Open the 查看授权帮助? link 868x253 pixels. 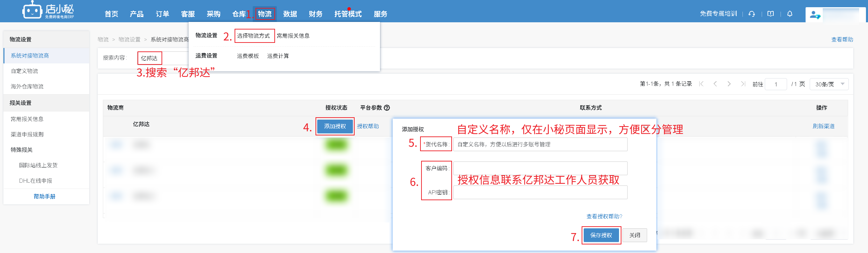pyautogui.click(x=604, y=216)
